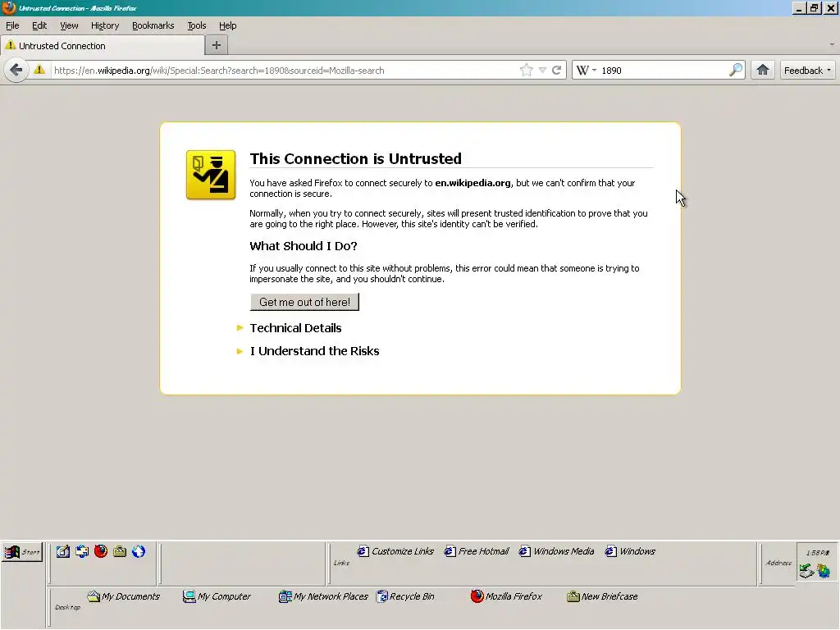Open Mozilla Firefox shortcut in Desktop toolbar
The width and height of the screenshot is (840, 630).
506,596
